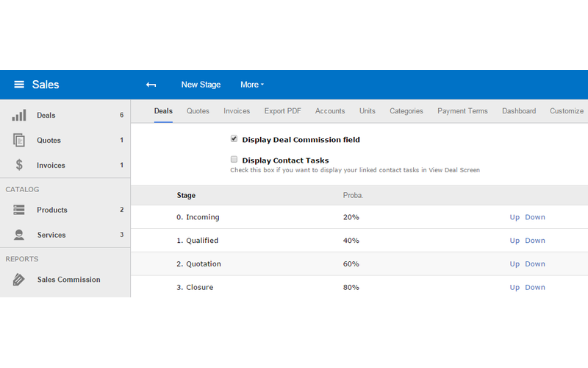Move Incoming stage Down
The image size is (588, 368).
coord(535,217)
